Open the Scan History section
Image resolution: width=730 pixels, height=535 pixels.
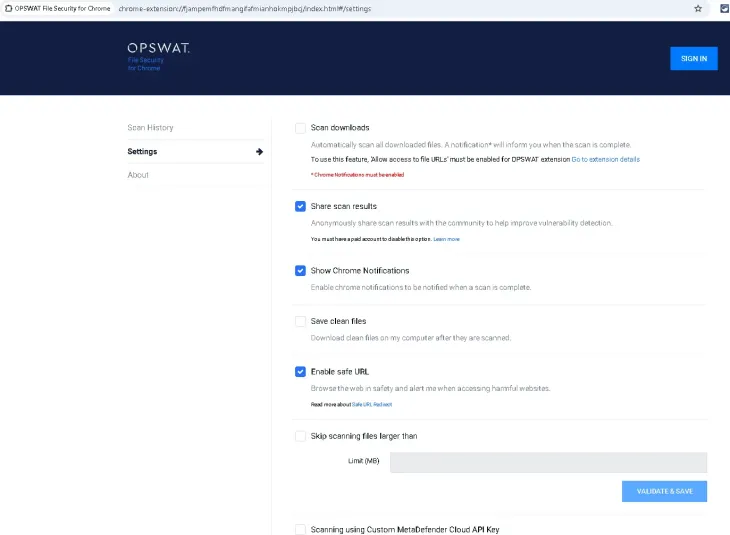point(150,128)
